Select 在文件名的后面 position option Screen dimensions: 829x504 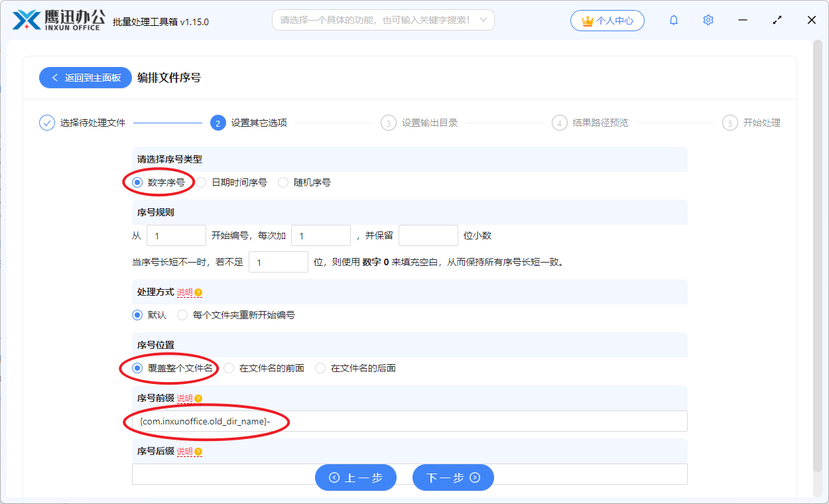[x=320, y=367]
